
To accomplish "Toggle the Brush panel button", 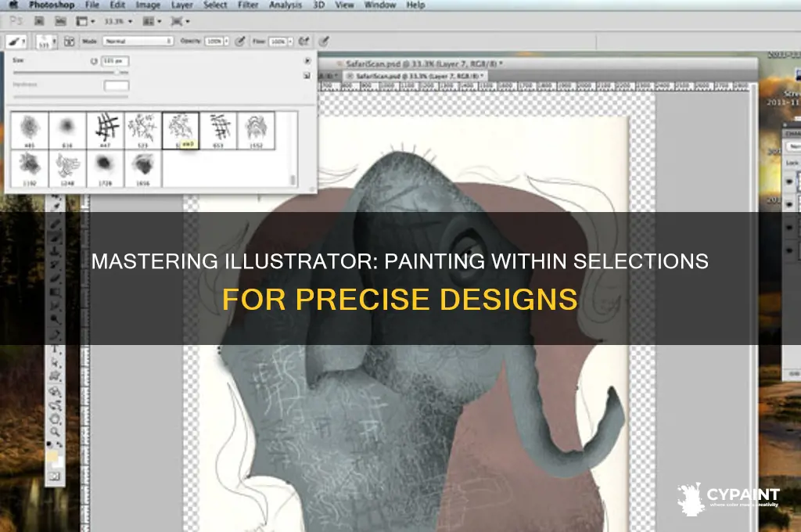I will point(70,41).
